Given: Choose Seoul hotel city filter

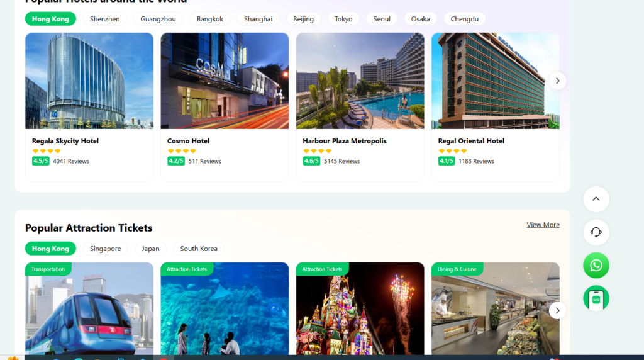Looking at the screenshot, I should click(x=382, y=19).
